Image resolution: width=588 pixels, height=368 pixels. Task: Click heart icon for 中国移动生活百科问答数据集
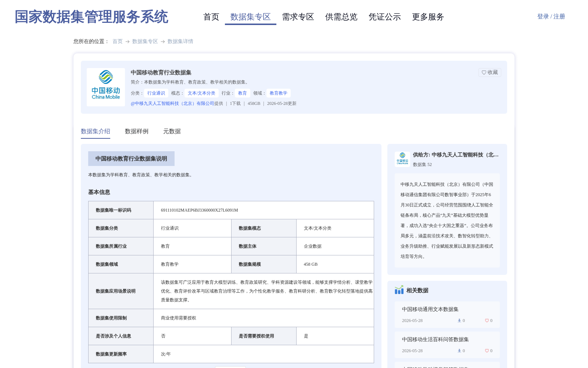click(487, 351)
